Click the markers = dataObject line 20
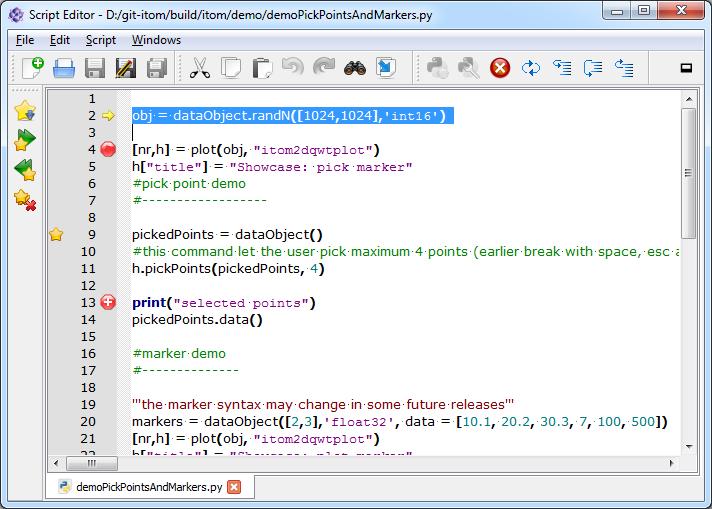This screenshot has height=509, width=712. point(400,421)
